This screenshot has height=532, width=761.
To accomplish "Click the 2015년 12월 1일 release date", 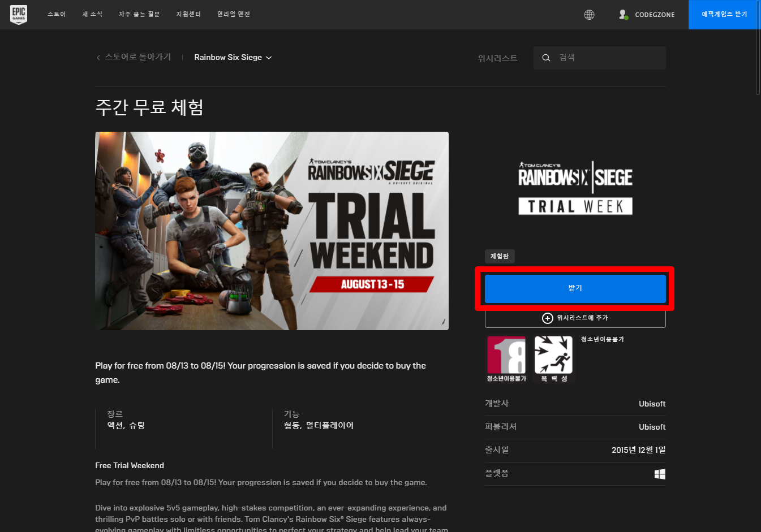I will coord(638,450).
